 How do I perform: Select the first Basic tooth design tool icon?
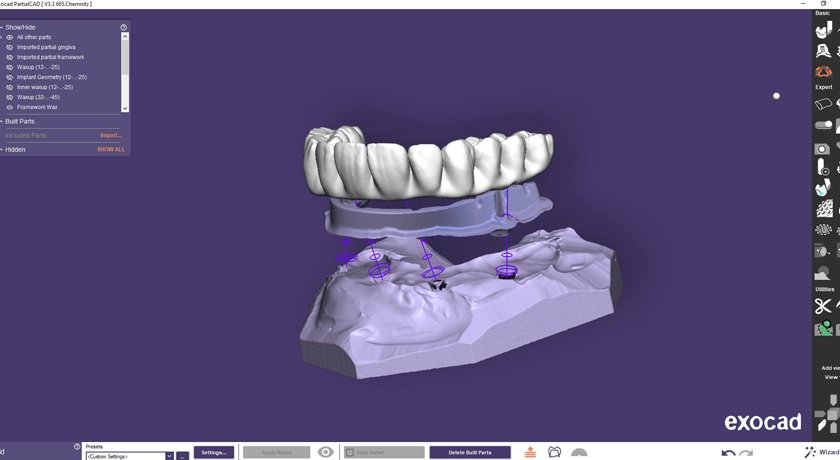click(x=823, y=31)
